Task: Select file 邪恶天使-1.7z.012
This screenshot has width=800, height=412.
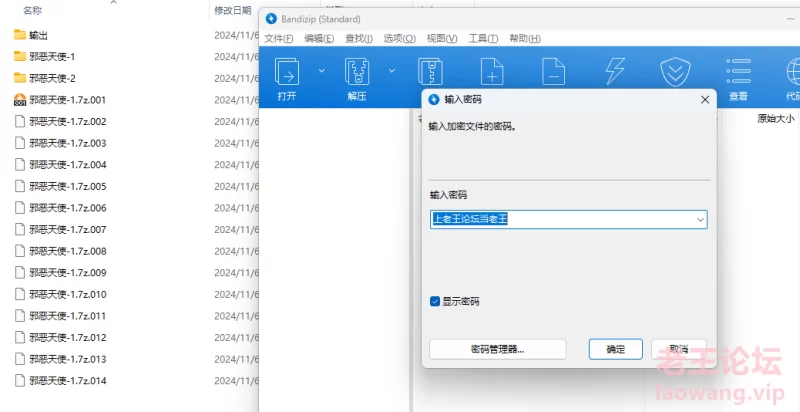Action: pos(68,338)
